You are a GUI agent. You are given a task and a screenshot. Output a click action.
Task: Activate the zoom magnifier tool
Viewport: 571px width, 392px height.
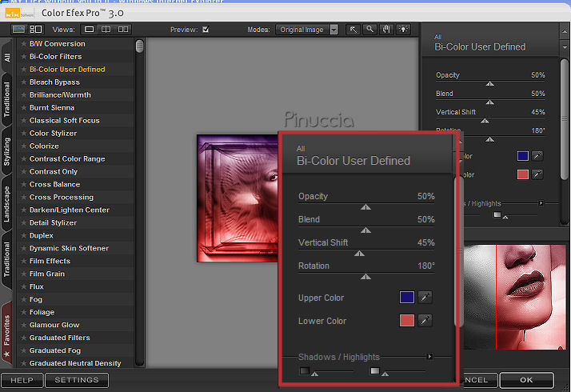[369, 30]
